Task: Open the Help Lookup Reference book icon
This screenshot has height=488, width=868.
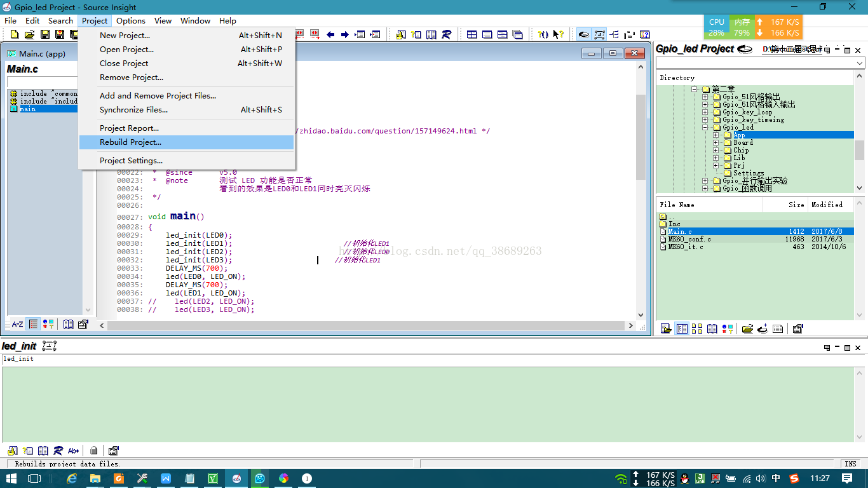Action: tap(430, 34)
